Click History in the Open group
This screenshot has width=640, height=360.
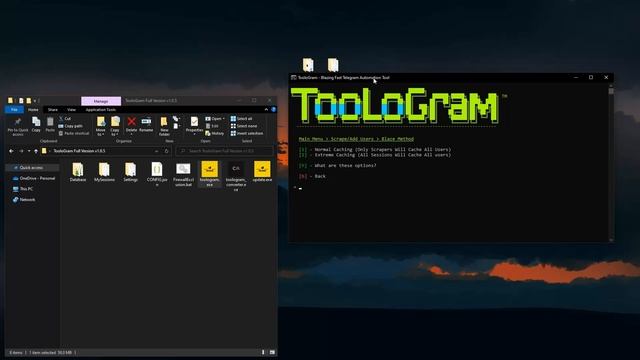[215, 133]
